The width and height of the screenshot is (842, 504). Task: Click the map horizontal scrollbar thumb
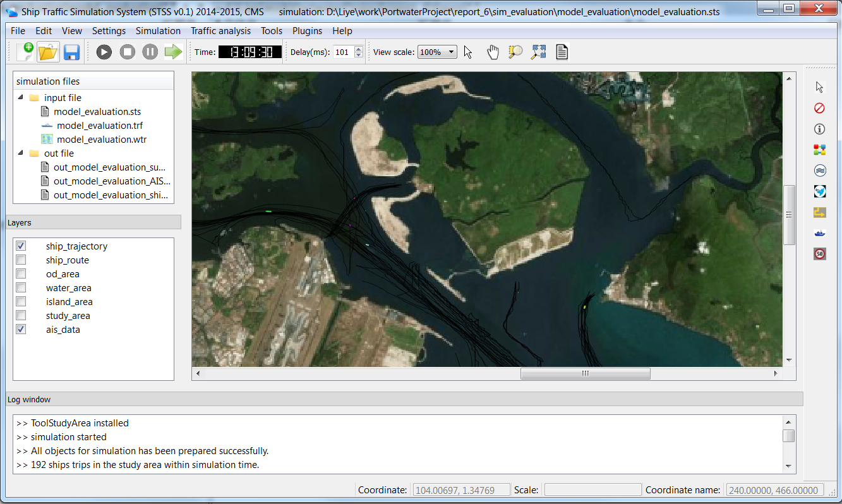[585, 373]
